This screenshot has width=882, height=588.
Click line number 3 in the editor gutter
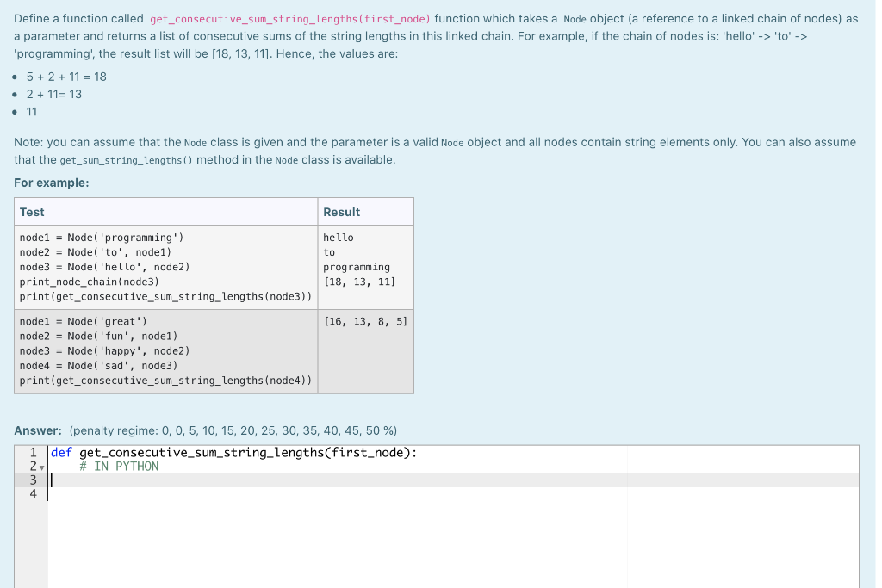pos(32,480)
